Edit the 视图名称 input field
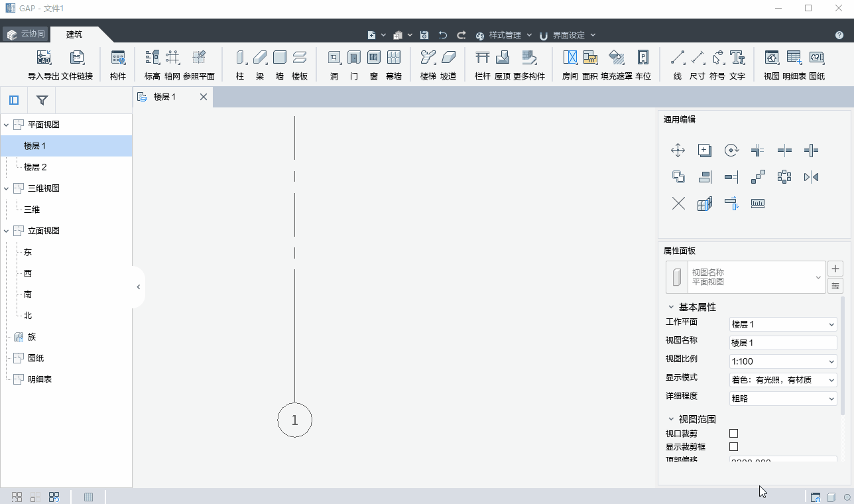 pos(783,343)
